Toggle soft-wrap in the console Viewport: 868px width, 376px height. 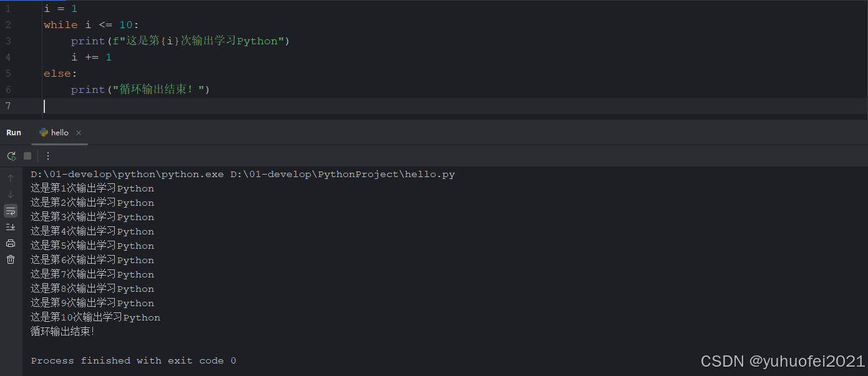(x=11, y=211)
